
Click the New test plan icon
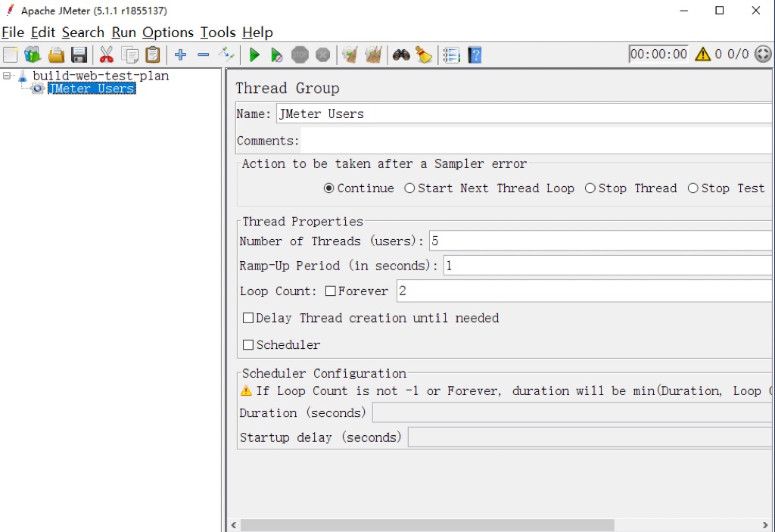pos(10,54)
